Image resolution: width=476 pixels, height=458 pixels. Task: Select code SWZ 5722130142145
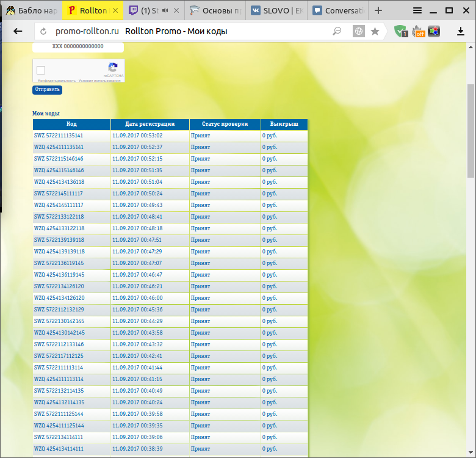[x=59, y=321]
